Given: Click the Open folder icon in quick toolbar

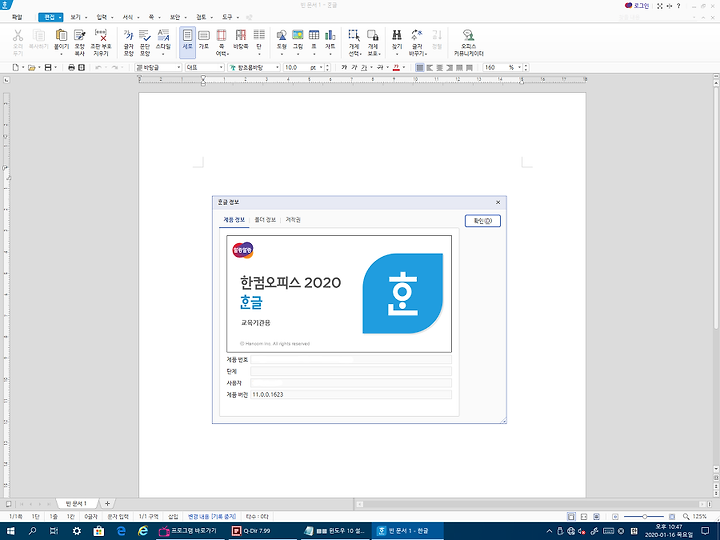Looking at the screenshot, I should click(31, 68).
